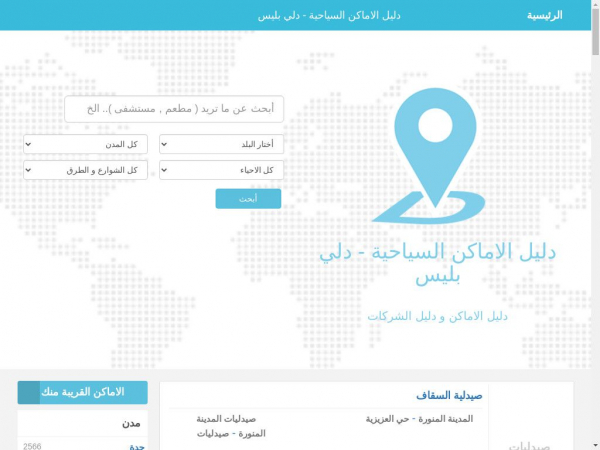Click the 2566 count beside جدة
600x450 pixels.
click(x=32, y=446)
